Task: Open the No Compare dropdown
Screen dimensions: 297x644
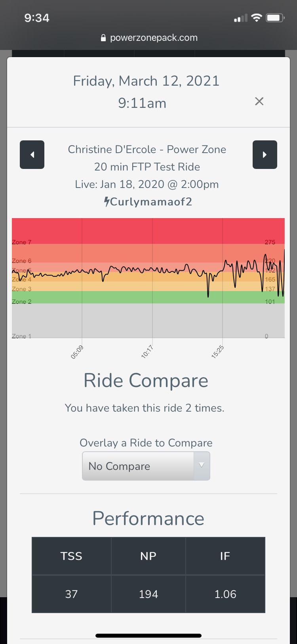Action: point(138,466)
